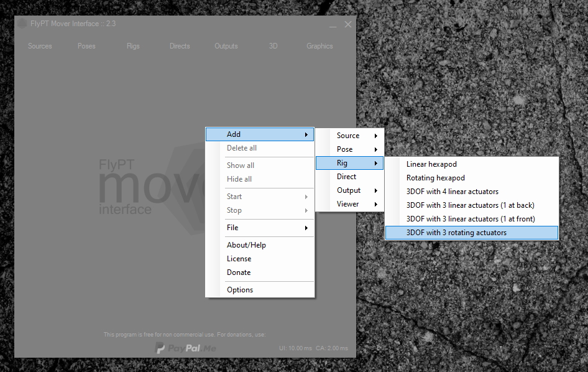
Task: Expand the Pose submenu
Action: [349, 149]
